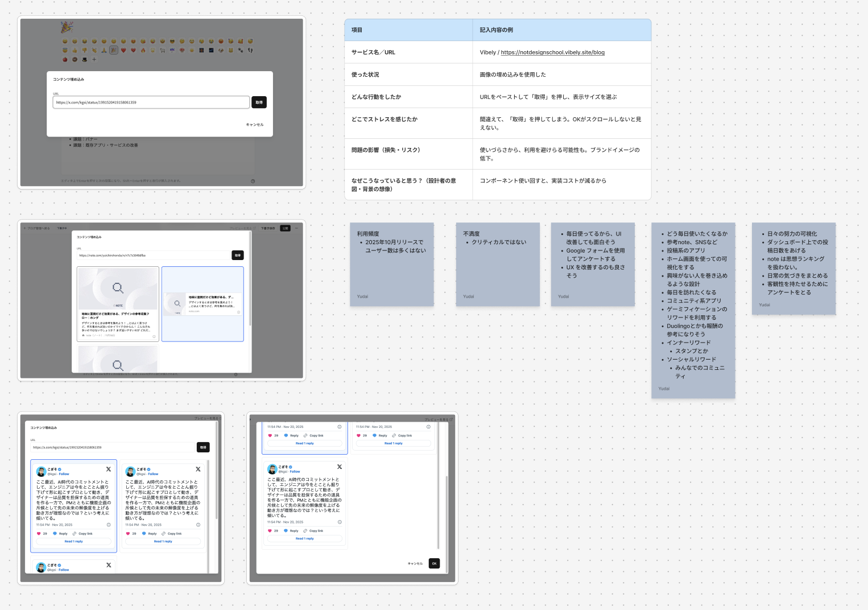Click the X logo on the selected tweet card
The height and width of the screenshot is (610, 868).
click(x=108, y=469)
